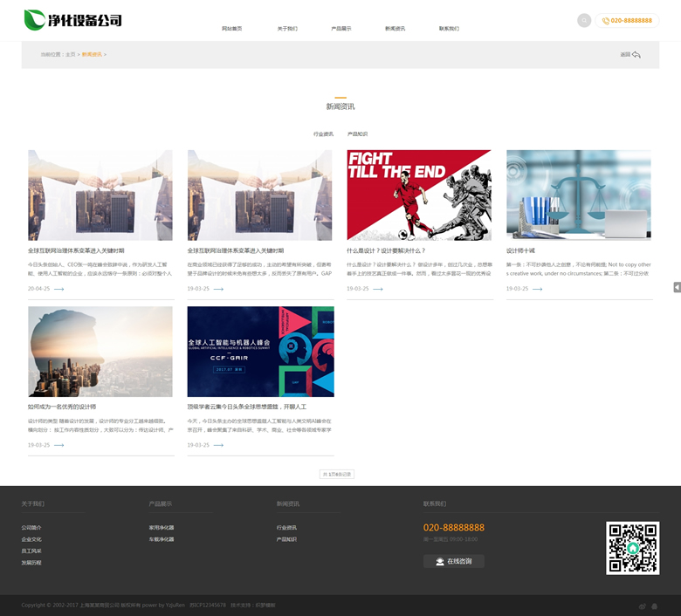Open the CCF-GAIR summit article thumbnail
This screenshot has width=681, height=616.
(260, 351)
